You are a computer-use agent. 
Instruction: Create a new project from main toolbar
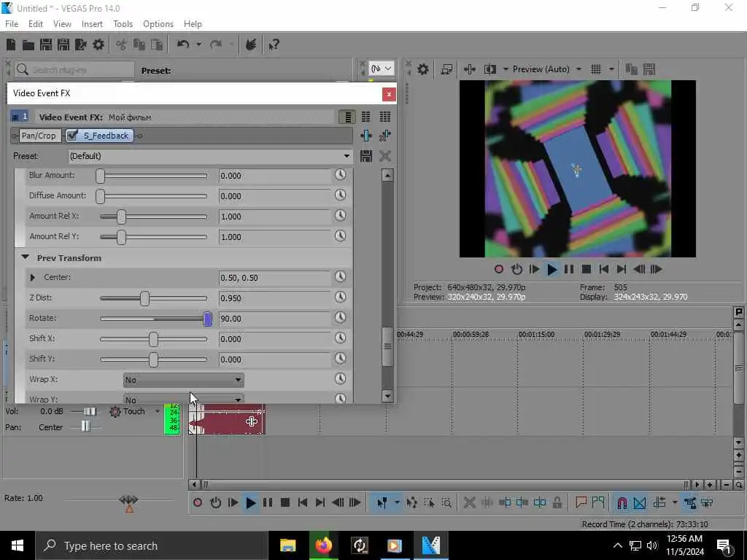click(10, 44)
